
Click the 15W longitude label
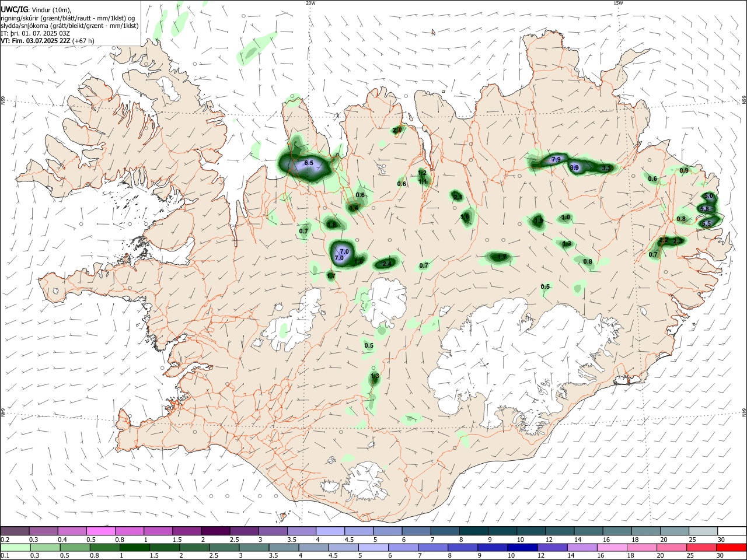618,3
